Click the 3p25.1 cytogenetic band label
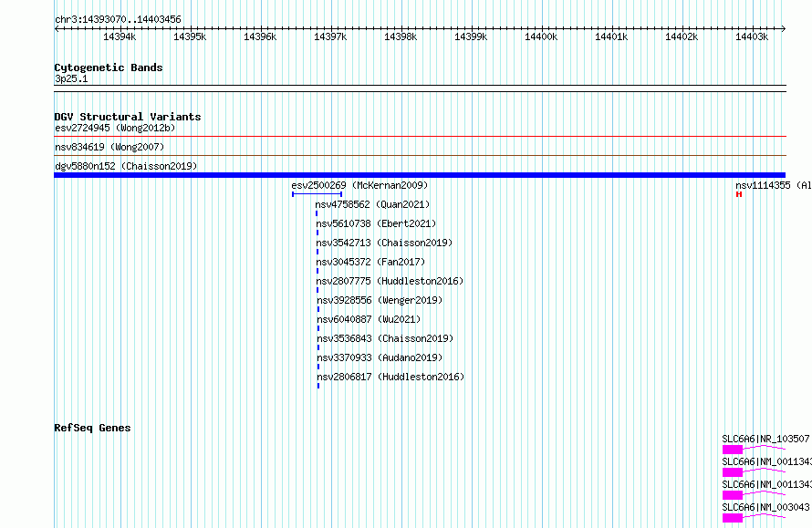Viewport: 812px width, 528px height. [71, 78]
